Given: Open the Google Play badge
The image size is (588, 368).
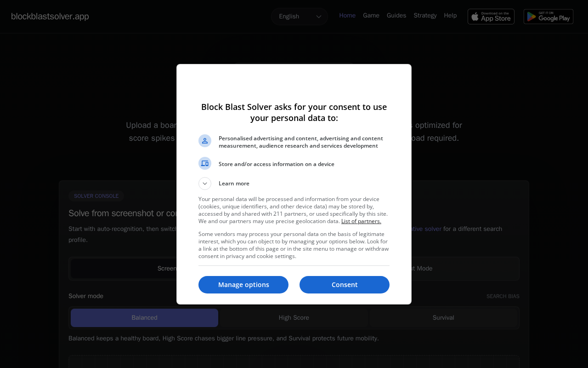Looking at the screenshot, I should (x=548, y=17).
